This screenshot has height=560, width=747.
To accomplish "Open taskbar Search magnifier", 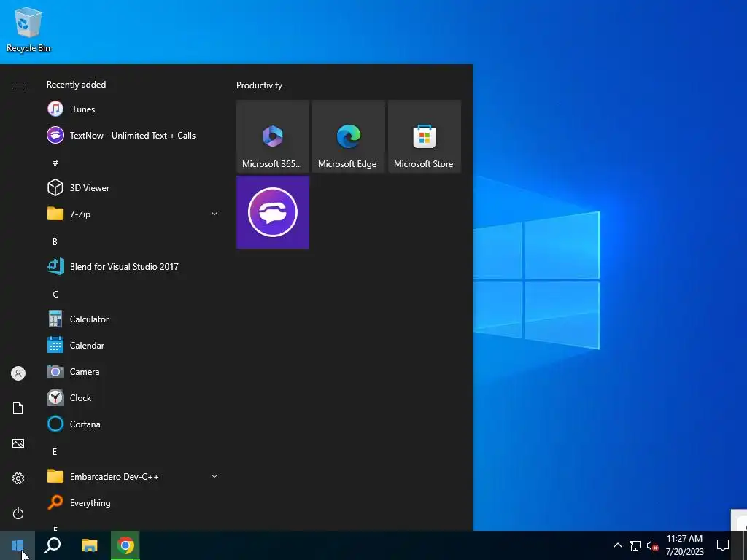I will tap(53, 545).
